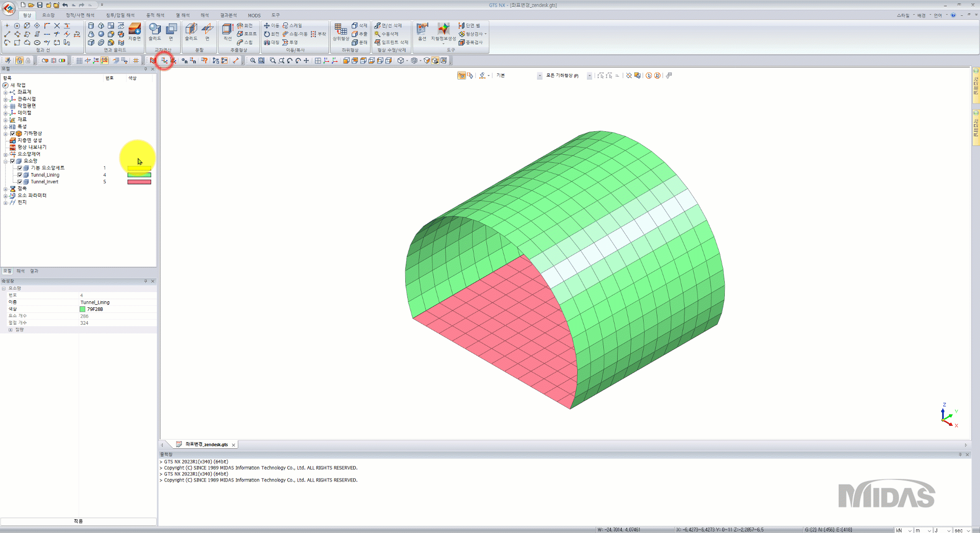Expand the 질량 property row
The height and width of the screenshot is (533, 980).
coord(10,330)
